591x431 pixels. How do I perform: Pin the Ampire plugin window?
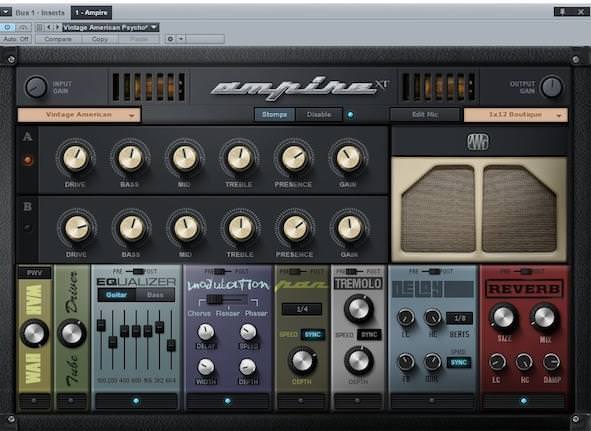click(562, 12)
